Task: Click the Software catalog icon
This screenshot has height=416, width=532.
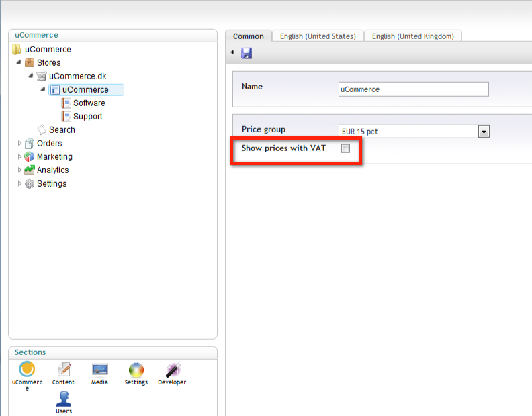Action: pyautogui.click(x=66, y=103)
